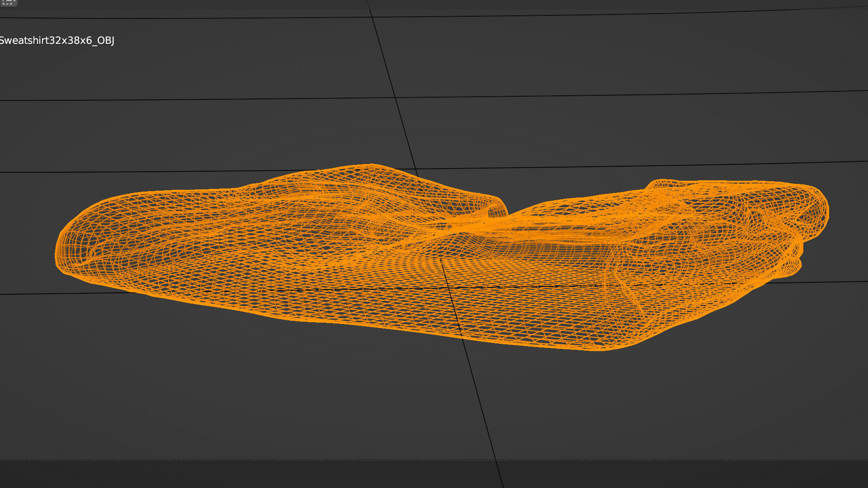Click the dark strip below the dashed border
Screen dimensions: 868x488
(x=226, y=474)
